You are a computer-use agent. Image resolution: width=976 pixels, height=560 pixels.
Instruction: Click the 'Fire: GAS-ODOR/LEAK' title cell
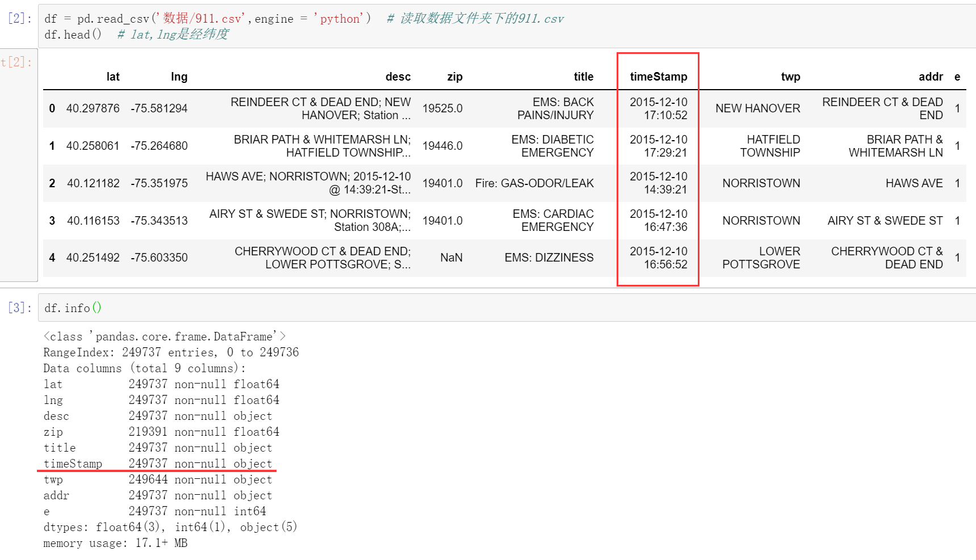pos(534,183)
